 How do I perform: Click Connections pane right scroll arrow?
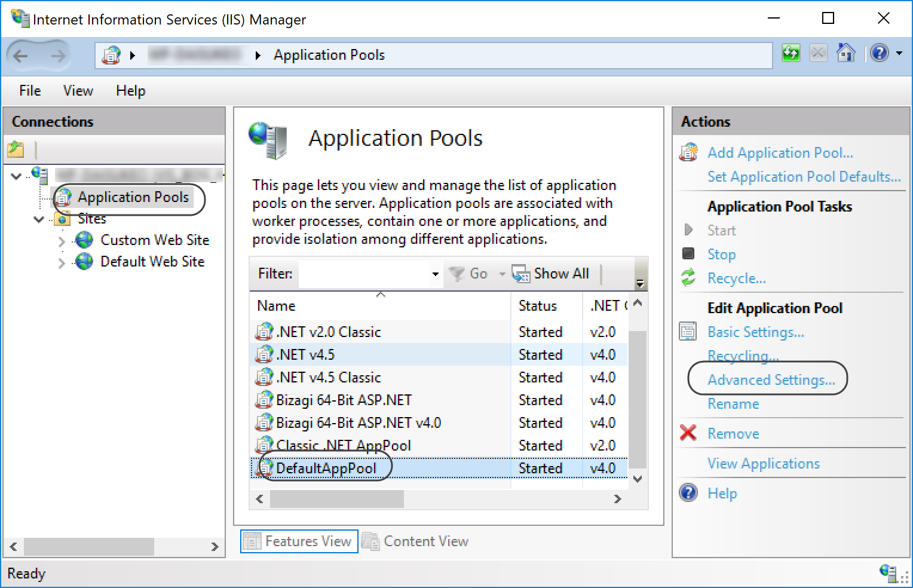215,547
